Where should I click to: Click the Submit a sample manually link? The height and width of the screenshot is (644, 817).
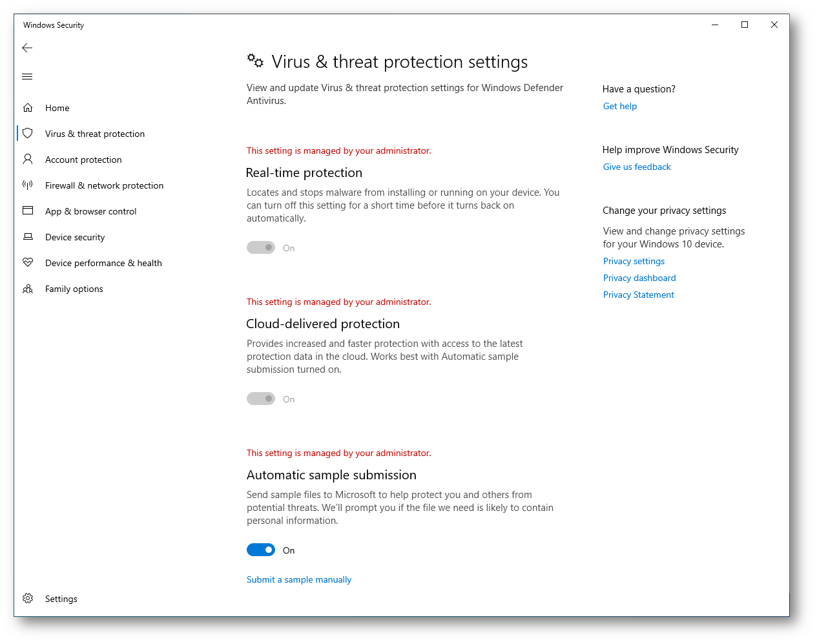[299, 579]
